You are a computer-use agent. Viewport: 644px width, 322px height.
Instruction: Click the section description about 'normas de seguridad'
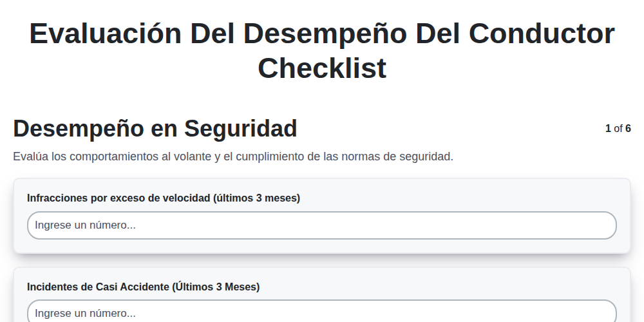233,156
